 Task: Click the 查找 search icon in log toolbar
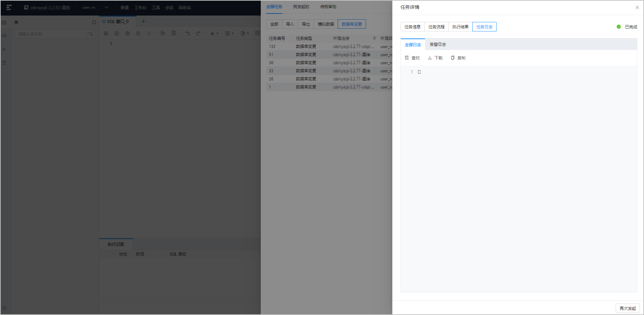click(407, 58)
